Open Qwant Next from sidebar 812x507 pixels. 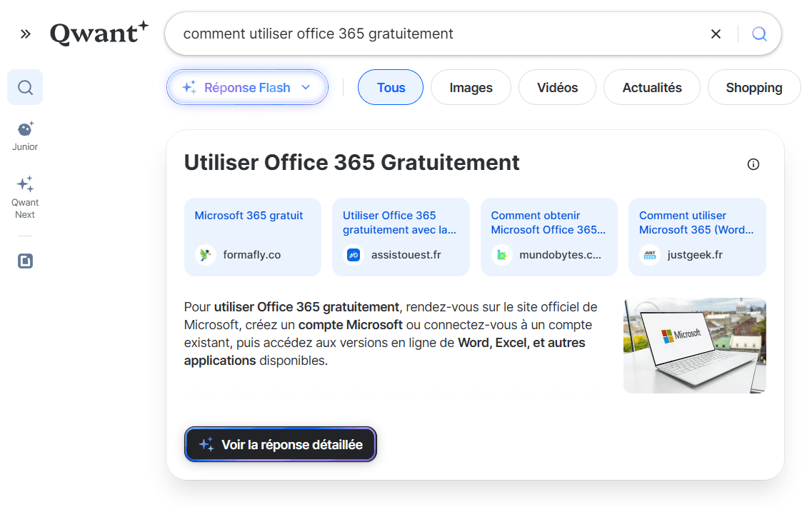25,196
